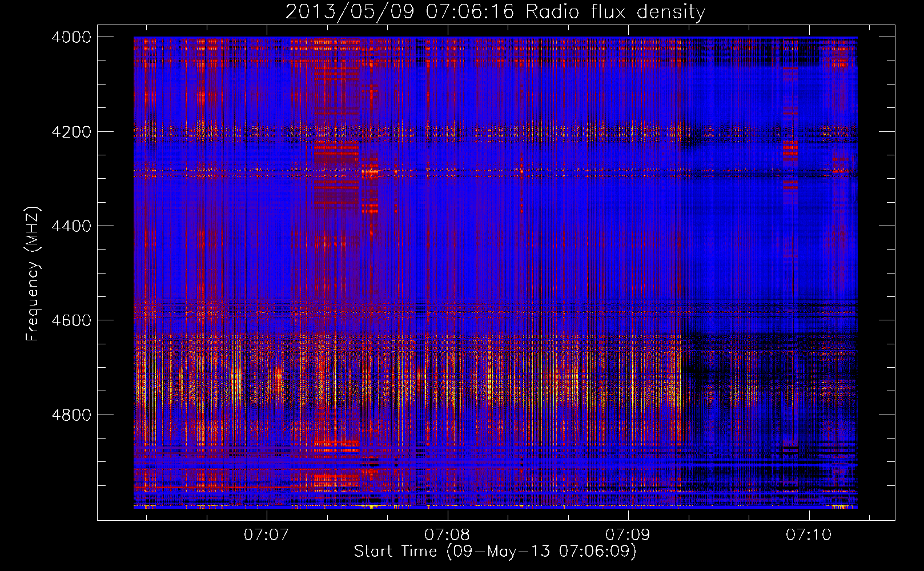The image size is (924, 571).
Task: Click the 07:10 time axis label
Action: (809, 535)
